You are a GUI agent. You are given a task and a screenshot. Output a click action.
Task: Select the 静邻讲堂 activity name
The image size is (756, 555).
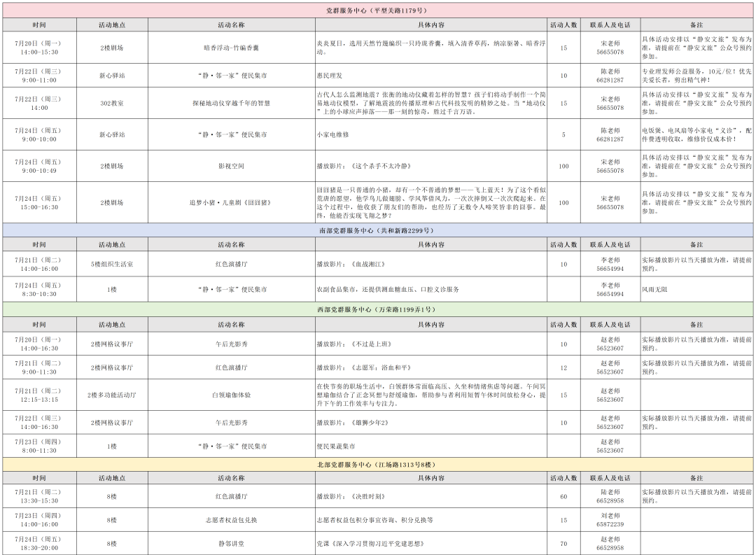pos(232,543)
